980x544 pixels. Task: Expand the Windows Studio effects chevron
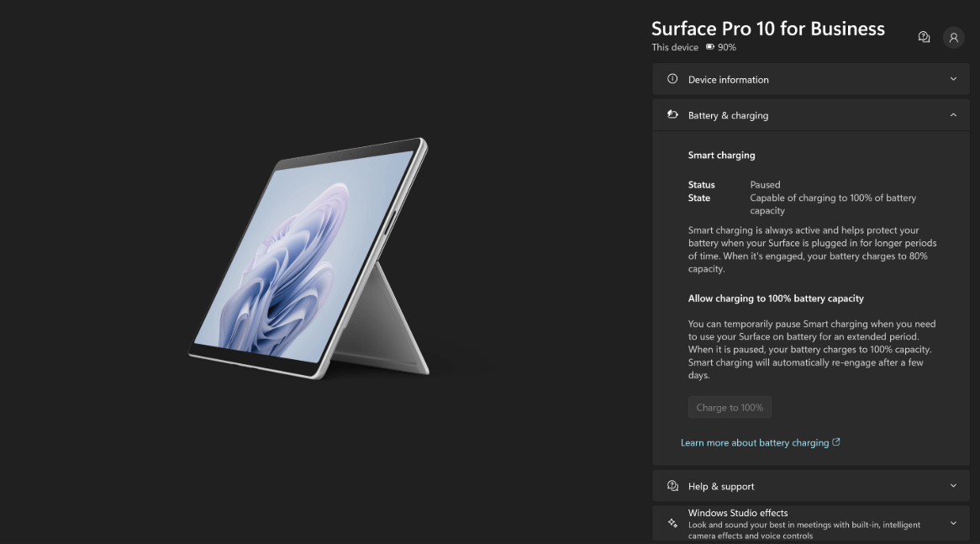click(953, 523)
